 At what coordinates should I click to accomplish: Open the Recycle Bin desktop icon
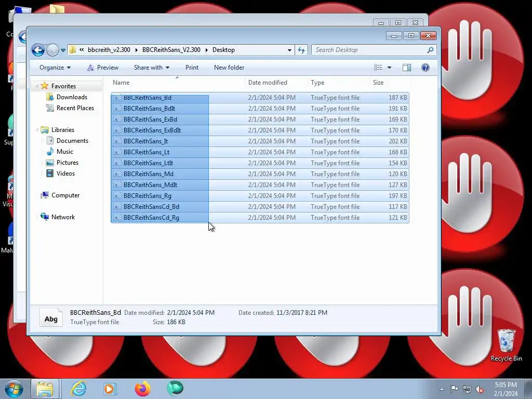[x=506, y=345]
